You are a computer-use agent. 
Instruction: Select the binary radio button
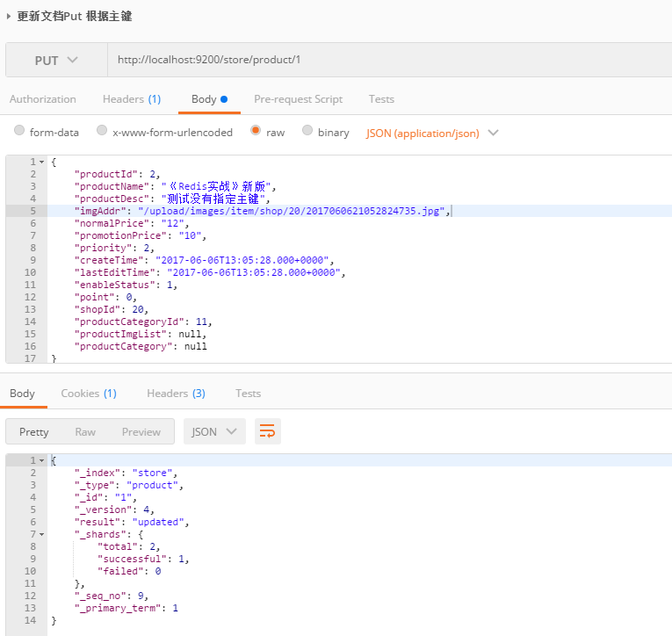tap(307, 132)
